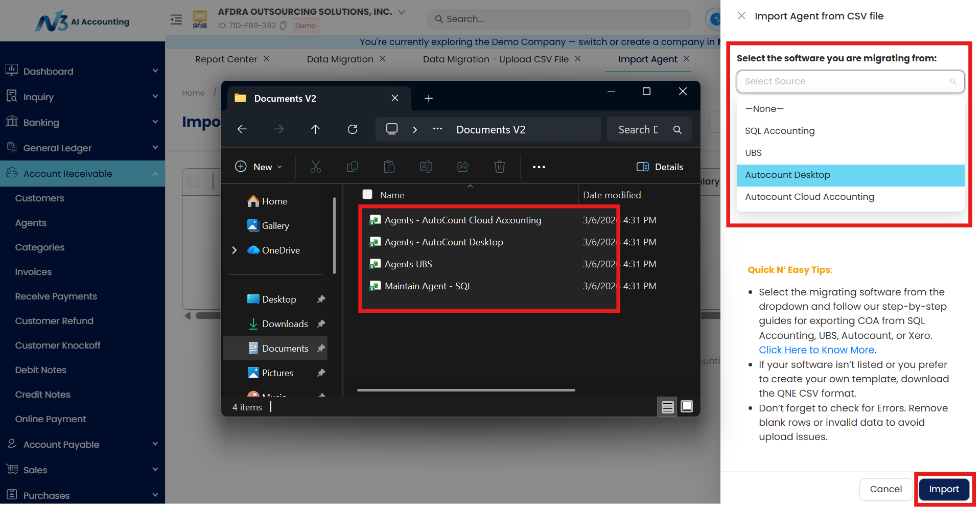Close the Import Agent tab
Viewport: 980px width, 507px height.
(687, 59)
